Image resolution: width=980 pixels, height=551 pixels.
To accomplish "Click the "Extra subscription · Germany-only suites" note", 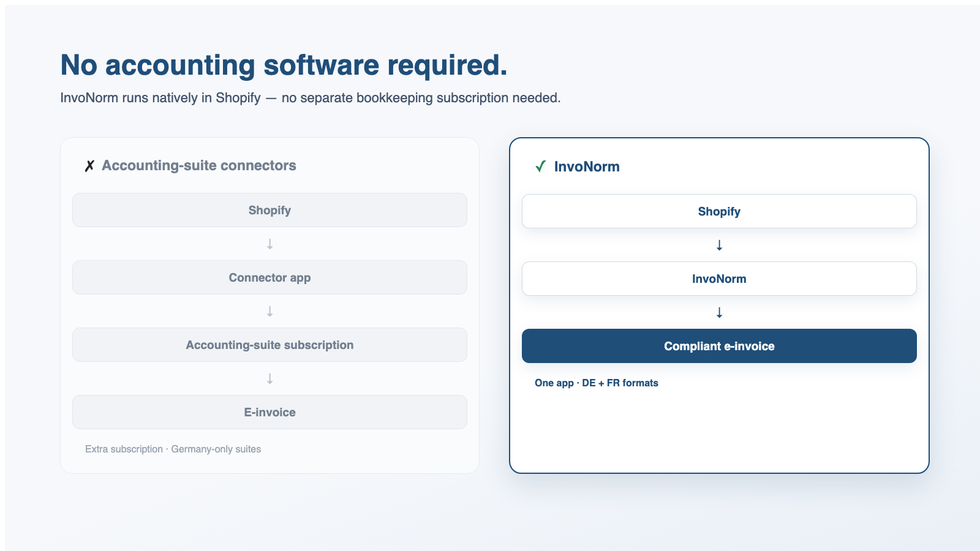I will click(x=173, y=449).
